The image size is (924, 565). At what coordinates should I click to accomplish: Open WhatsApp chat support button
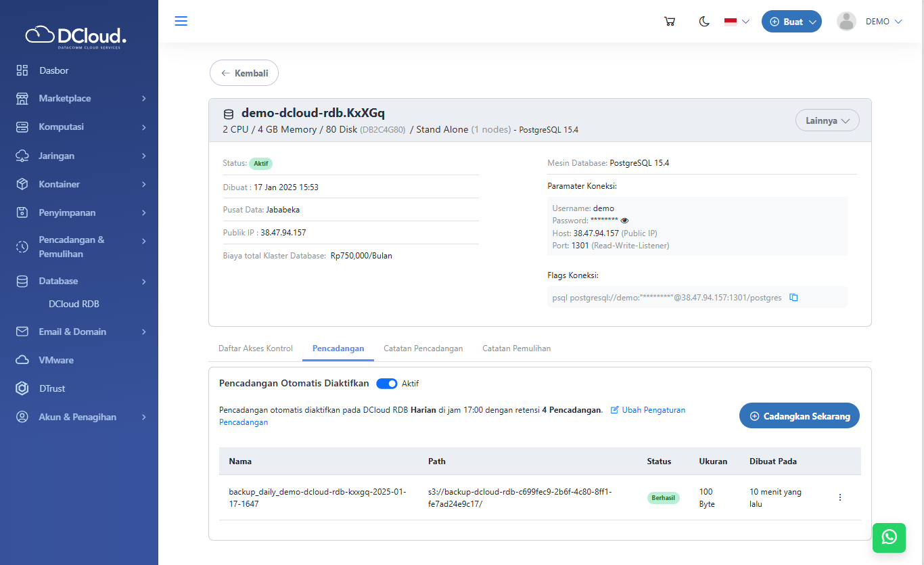point(889,537)
